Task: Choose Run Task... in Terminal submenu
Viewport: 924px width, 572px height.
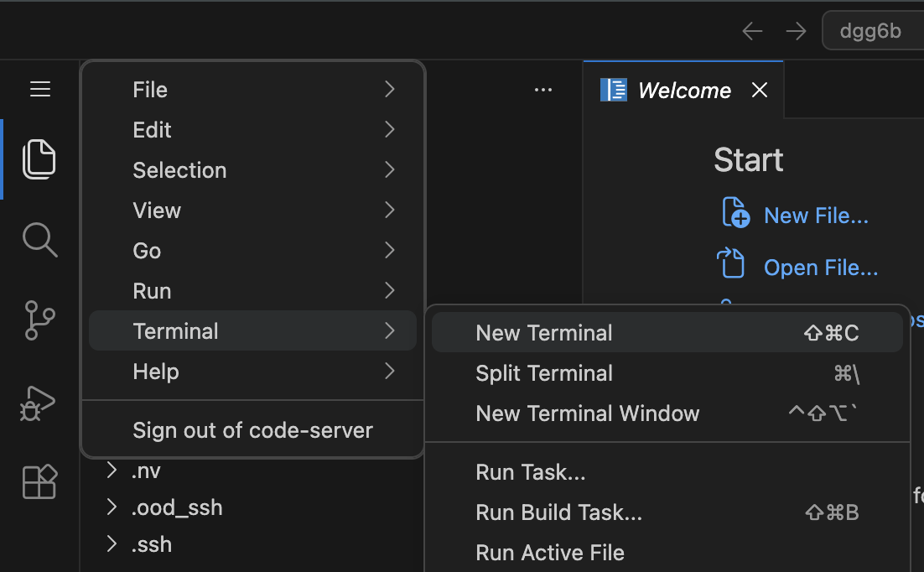Action: pyautogui.click(x=667, y=471)
